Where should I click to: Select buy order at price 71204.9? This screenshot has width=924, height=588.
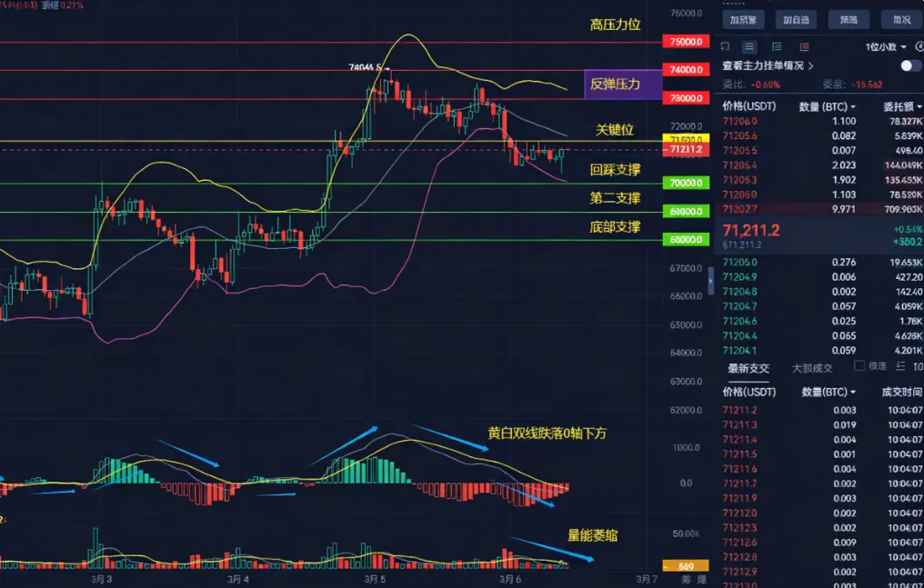coord(819,277)
